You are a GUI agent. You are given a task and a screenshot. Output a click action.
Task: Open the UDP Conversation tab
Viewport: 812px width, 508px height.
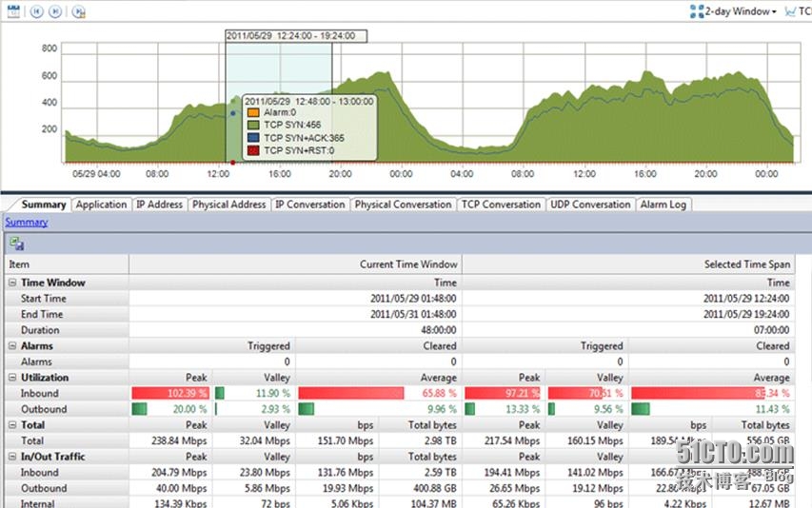tap(590, 205)
